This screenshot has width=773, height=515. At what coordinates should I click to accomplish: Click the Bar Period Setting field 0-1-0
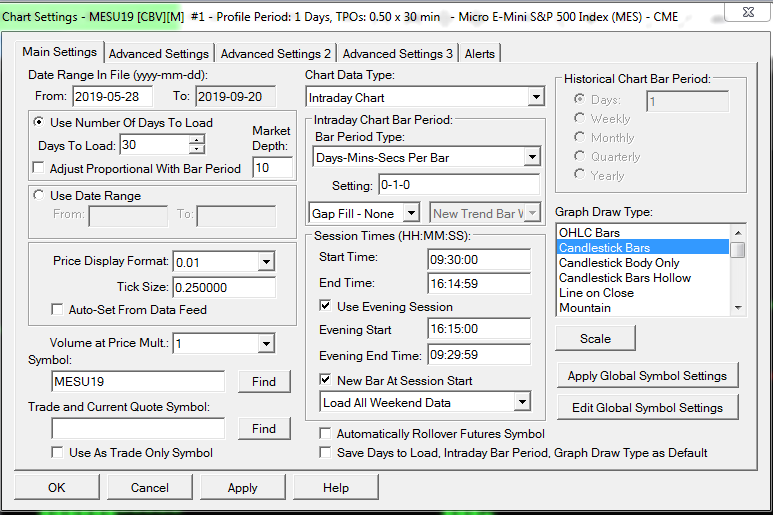(459, 185)
